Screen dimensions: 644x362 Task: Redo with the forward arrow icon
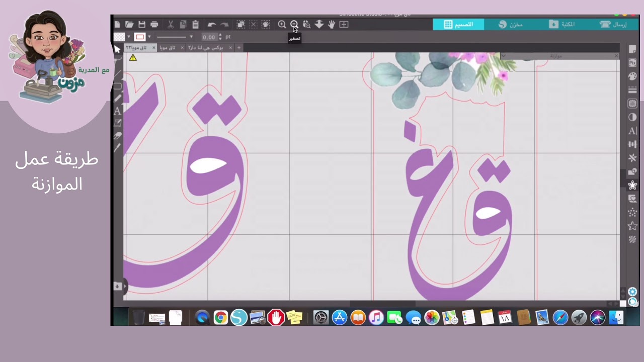pyautogui.click(x=224, y=24)
